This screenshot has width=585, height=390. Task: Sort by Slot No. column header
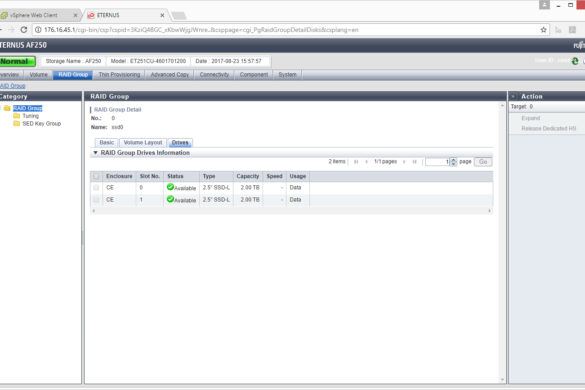point(150,176)
